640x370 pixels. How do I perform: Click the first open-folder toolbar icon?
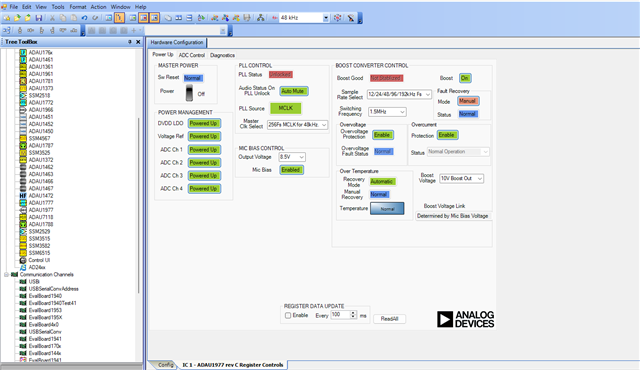(x=17, y=18)
